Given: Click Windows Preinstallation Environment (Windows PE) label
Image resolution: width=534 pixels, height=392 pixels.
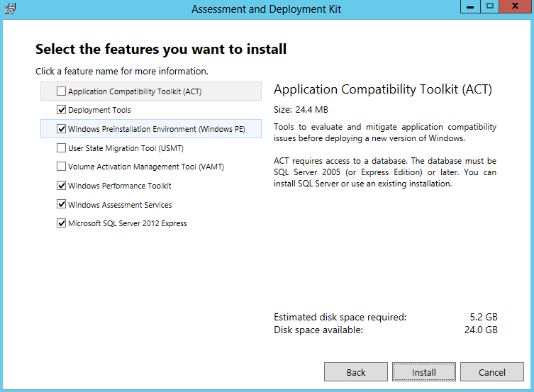Looking at the screenshot, I should point(157,129).
